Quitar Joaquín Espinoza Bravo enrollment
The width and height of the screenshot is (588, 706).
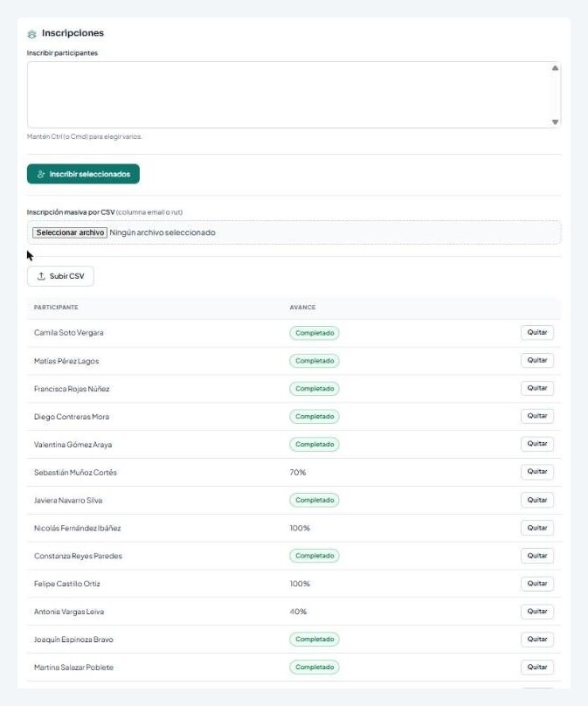[x=537, y=640]
